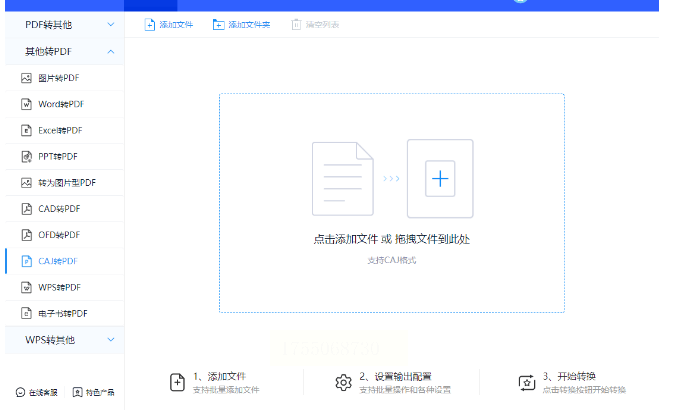Click the PPT转PDF file icon
Viewport: 677px width, 410px height.
[x=26, y=157]
